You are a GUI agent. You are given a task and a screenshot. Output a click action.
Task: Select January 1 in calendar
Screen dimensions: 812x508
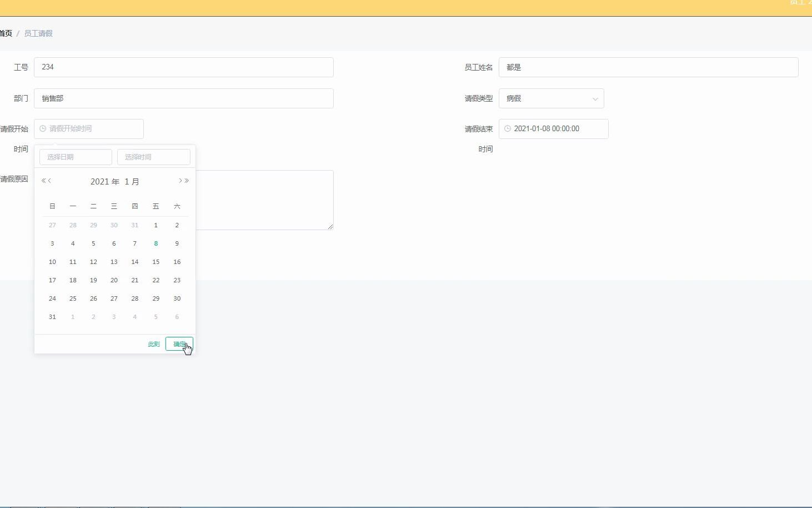[x=156, y=225]
